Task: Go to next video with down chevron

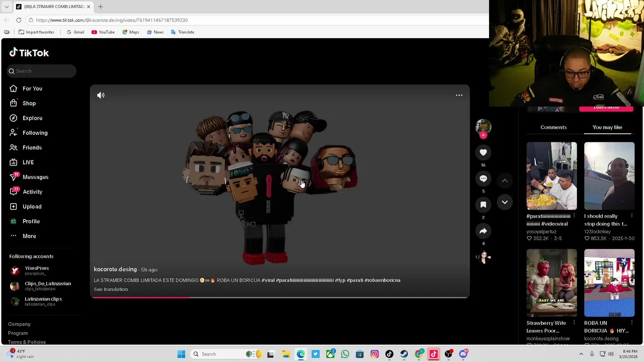Action: 505,202
